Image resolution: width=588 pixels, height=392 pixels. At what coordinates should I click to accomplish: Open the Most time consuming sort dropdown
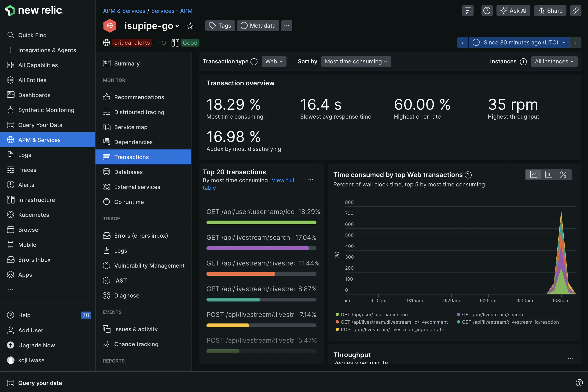[356, 62]
